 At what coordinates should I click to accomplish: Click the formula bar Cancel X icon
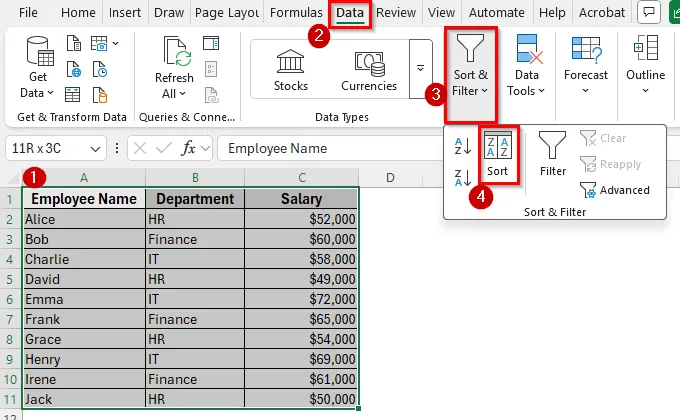tap(140, 148)
